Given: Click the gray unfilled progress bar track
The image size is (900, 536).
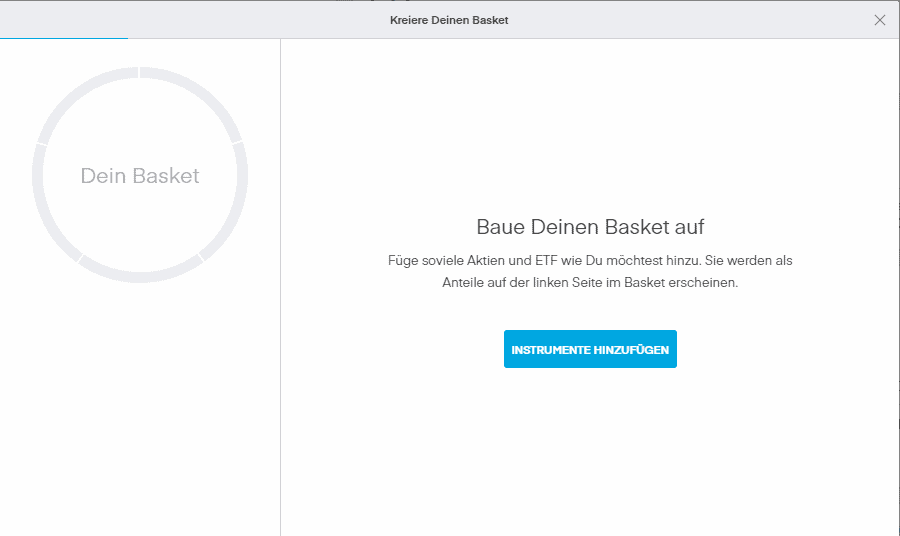Looking at the screenshot, I should point(500,38).
